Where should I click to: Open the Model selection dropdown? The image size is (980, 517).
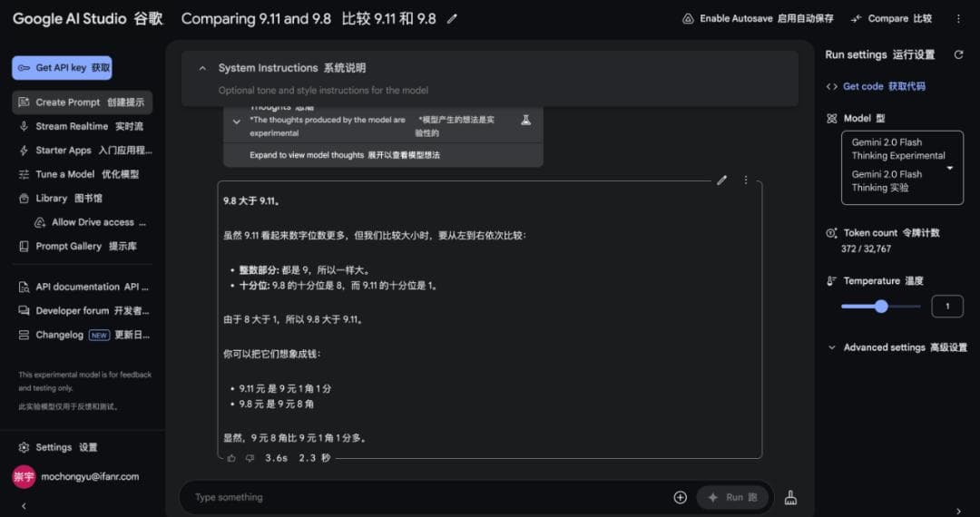tap(902, 168)
